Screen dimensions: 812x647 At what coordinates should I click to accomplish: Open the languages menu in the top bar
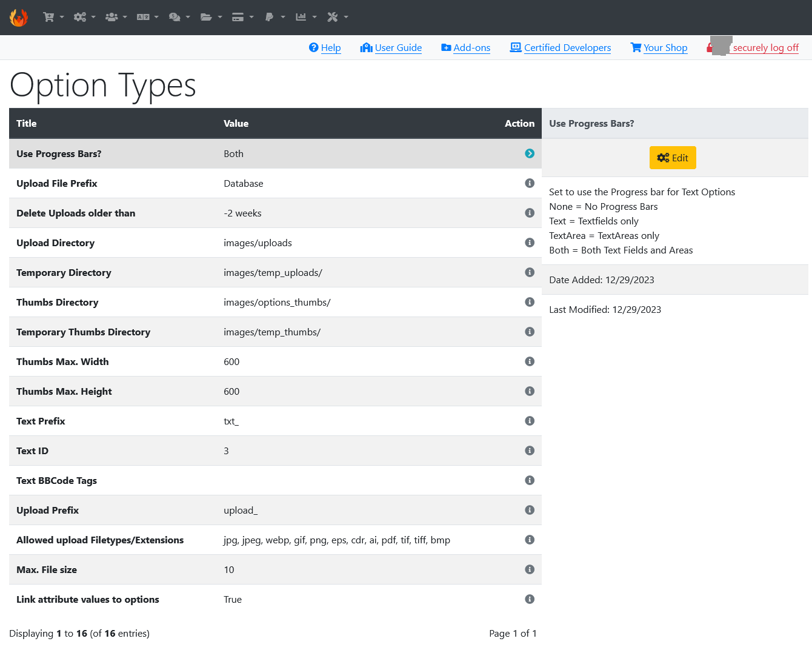tap(147, 17)
